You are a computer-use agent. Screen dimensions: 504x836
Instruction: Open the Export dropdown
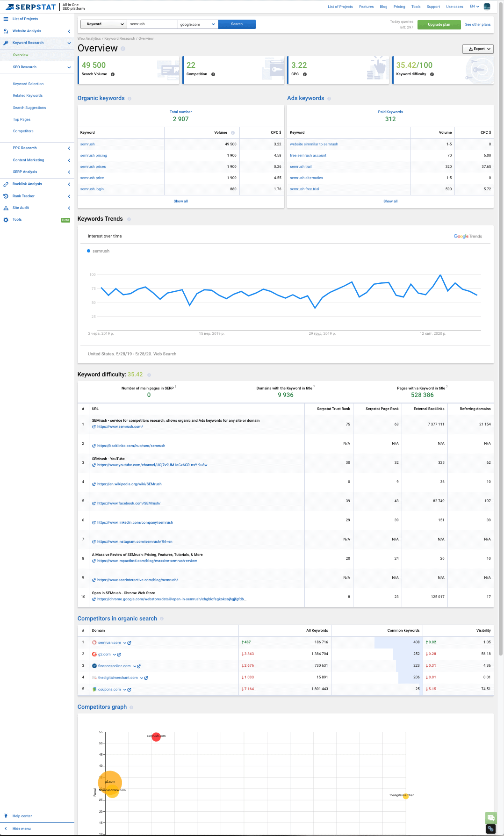click(478, 49)
